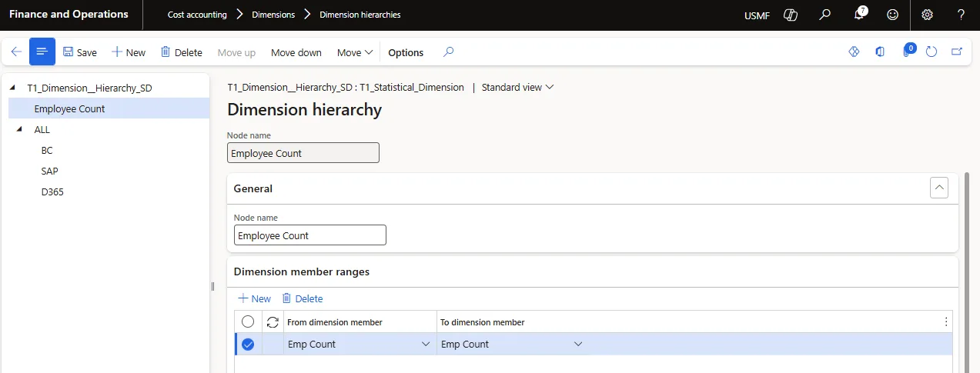Screen dimensions: 980x373
Task: Click the Open in Office icon
Action: [x=880, y=52]
